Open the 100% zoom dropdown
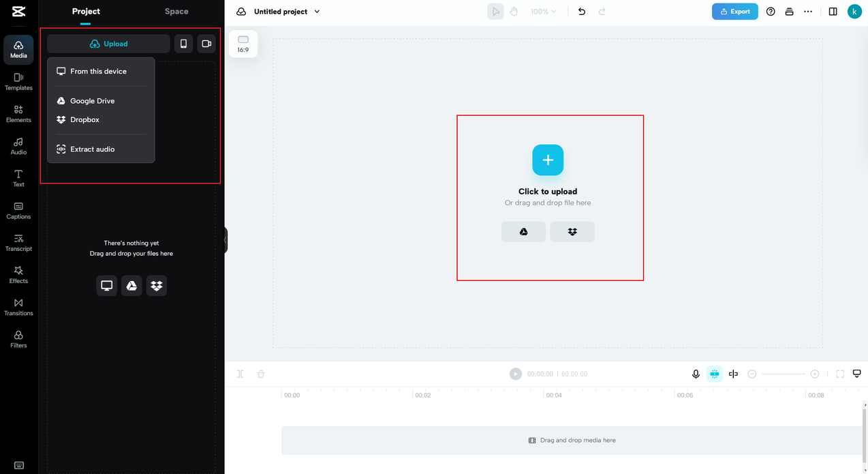 click(544, 12)
